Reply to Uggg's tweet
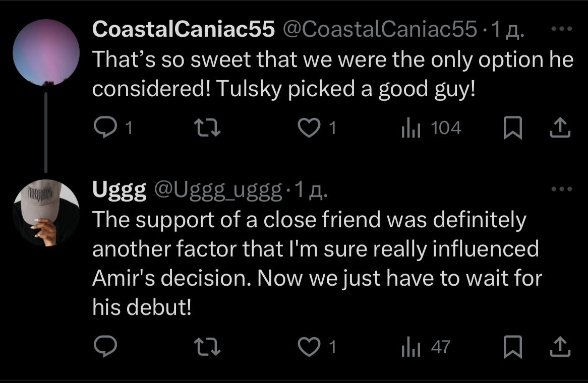588x383 pixels. coord(105,347)
